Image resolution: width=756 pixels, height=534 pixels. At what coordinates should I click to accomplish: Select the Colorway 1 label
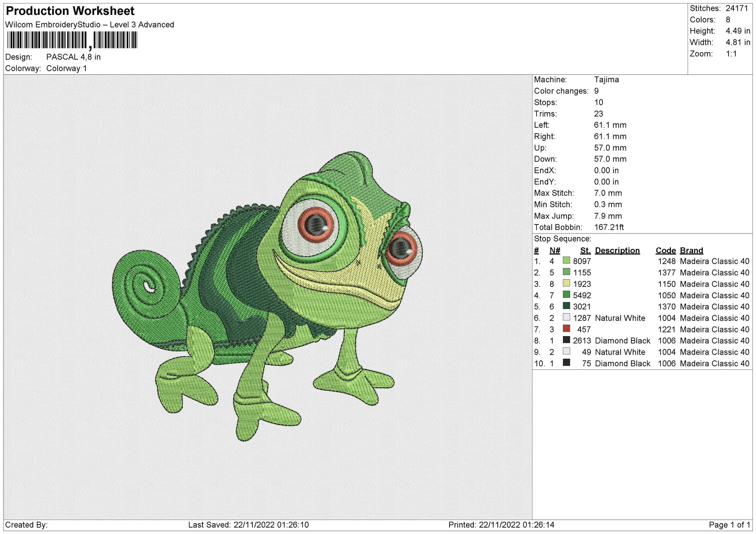coord(67,68)
